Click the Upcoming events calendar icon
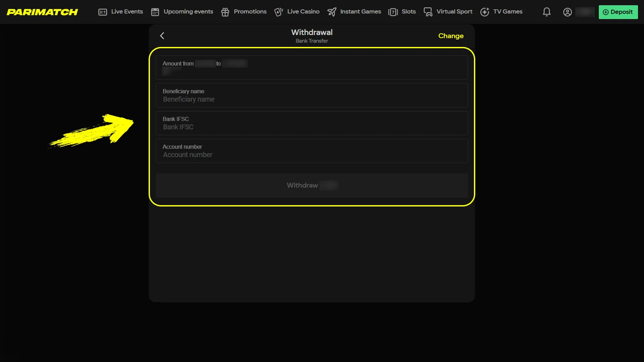The height and width of the screenshot is (362, 644). pyautogui.click(x=155, y=12)
